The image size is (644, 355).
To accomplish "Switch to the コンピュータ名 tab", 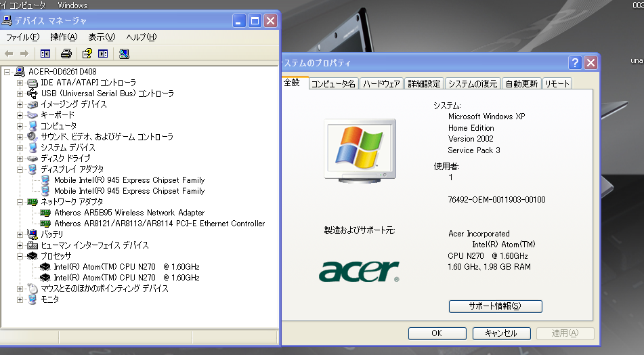I will tap(333, 84).
